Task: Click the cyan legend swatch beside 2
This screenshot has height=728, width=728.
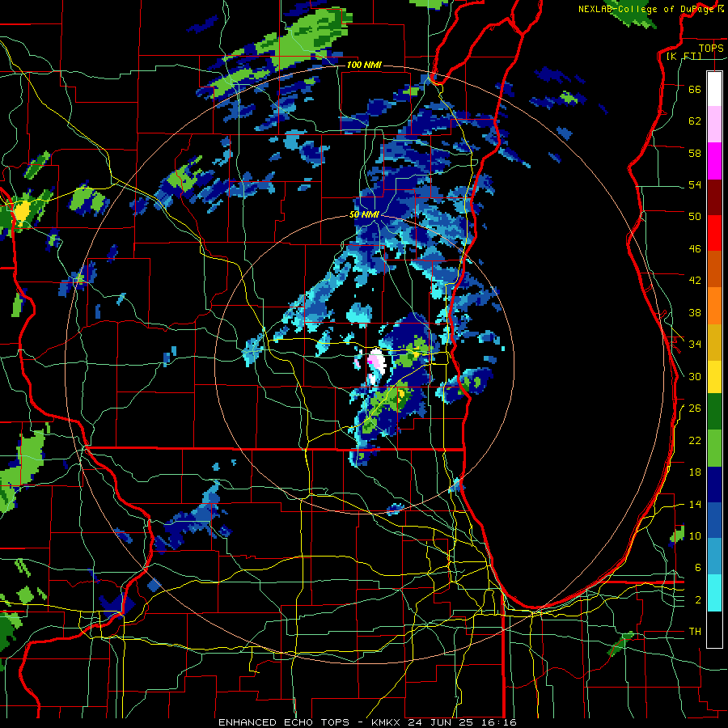Action: tap(714, 593)
